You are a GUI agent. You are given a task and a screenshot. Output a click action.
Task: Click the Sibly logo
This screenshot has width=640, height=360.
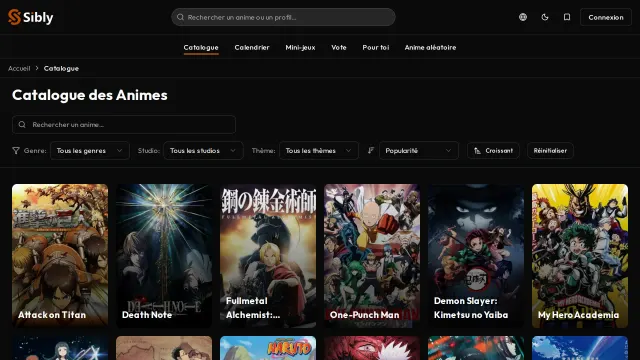(31, 17)
